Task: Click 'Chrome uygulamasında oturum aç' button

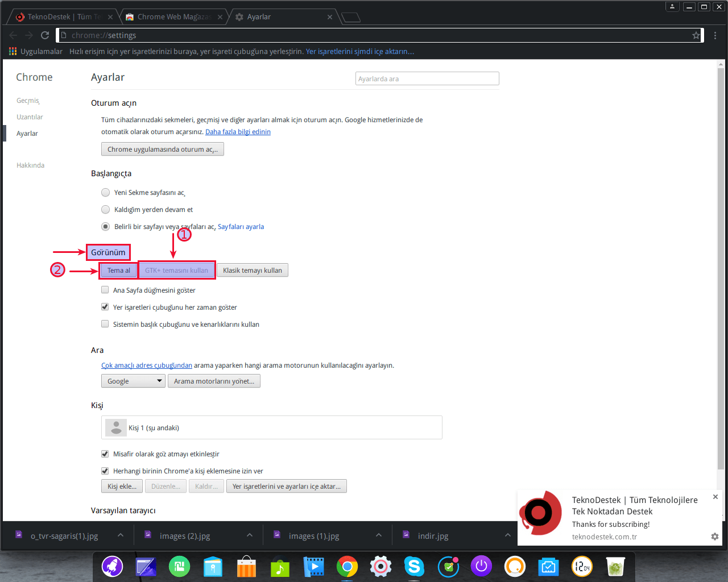Action: coord(163,149)
